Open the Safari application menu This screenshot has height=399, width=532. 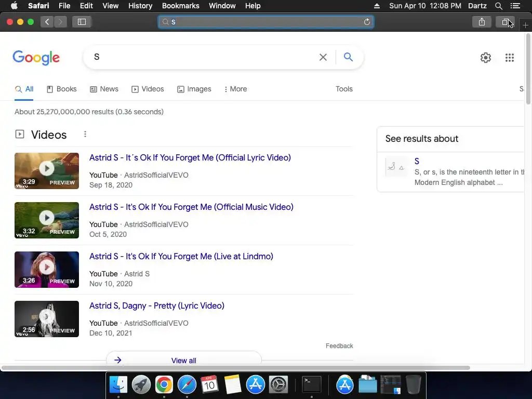click(38, 6)
